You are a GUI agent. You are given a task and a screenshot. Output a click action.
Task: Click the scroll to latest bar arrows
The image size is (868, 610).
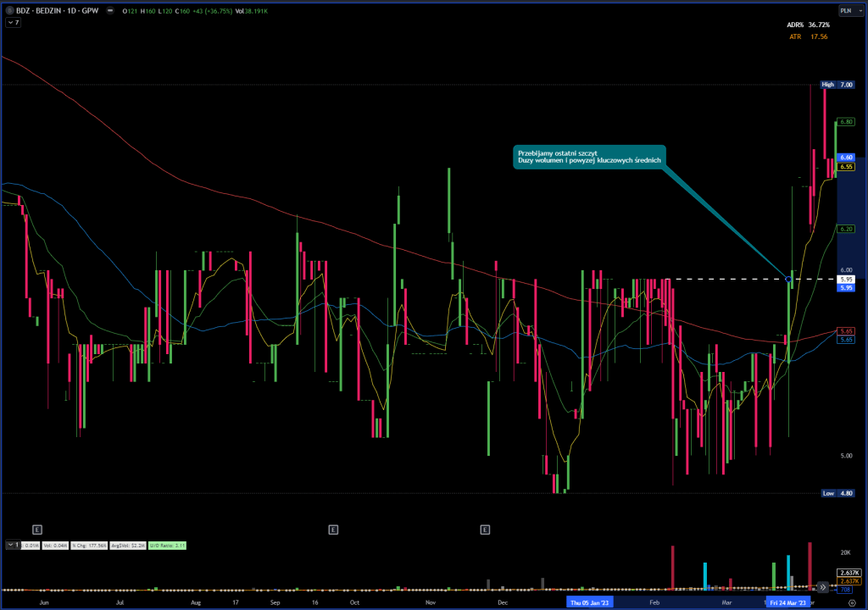pos(822,586)
